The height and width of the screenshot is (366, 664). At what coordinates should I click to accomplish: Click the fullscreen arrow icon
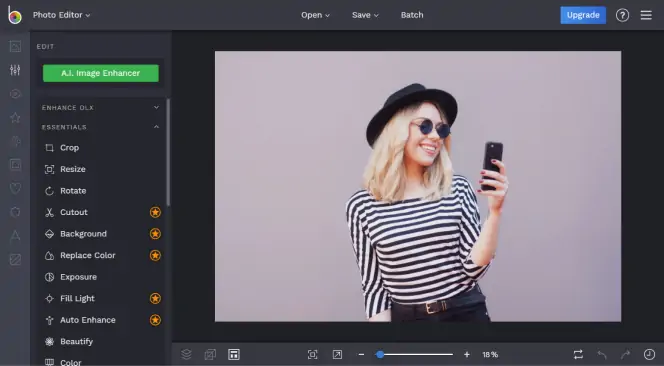pyautogui.click(x=337, y=355)
